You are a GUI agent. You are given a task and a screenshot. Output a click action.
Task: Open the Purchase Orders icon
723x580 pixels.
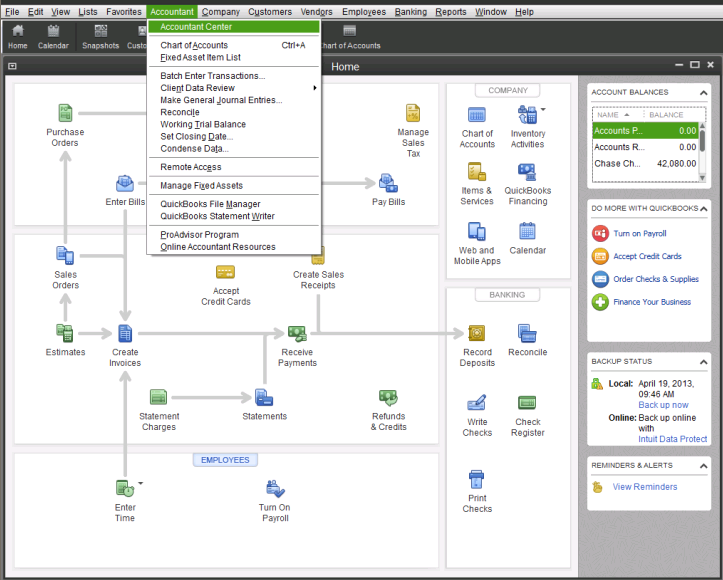(65, 113)
